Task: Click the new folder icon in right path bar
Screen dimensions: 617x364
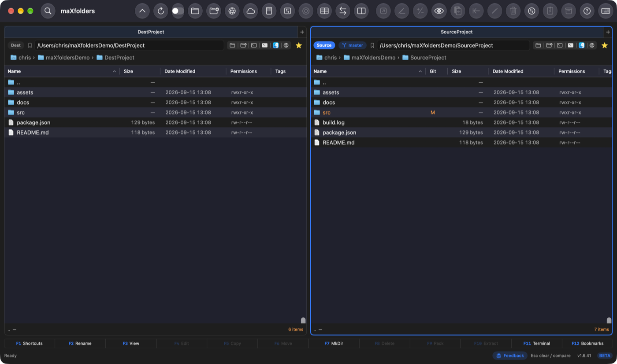Action: [549, 45]
